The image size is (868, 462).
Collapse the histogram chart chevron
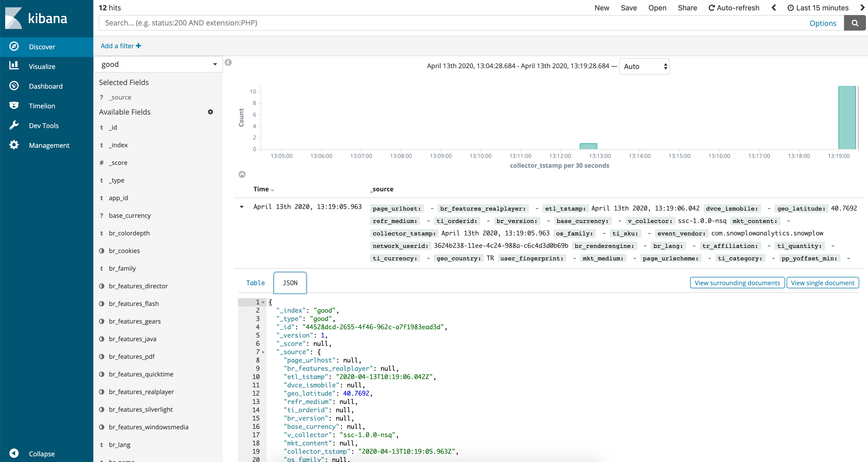[x=242, y=174]
